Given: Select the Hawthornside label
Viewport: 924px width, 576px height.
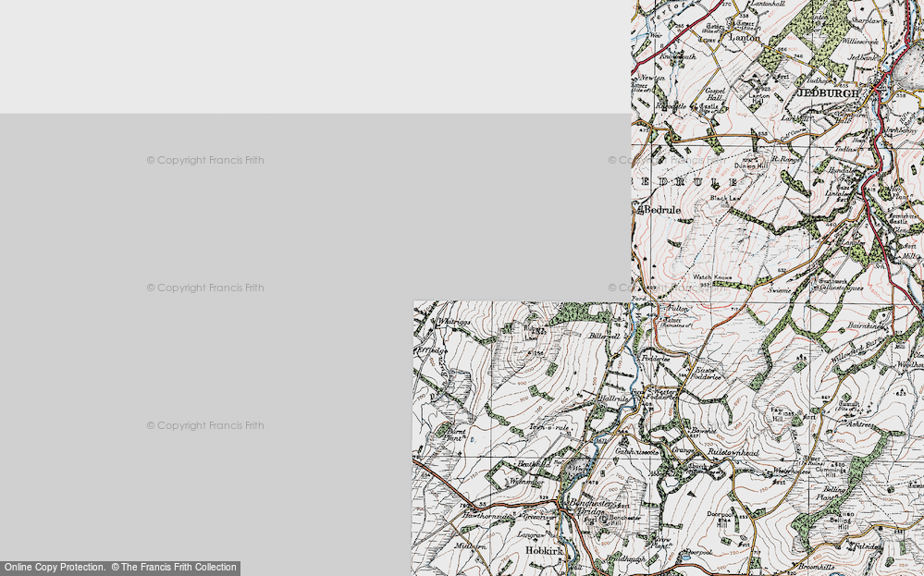Looking at the screenshot, I should pos(485,515).
